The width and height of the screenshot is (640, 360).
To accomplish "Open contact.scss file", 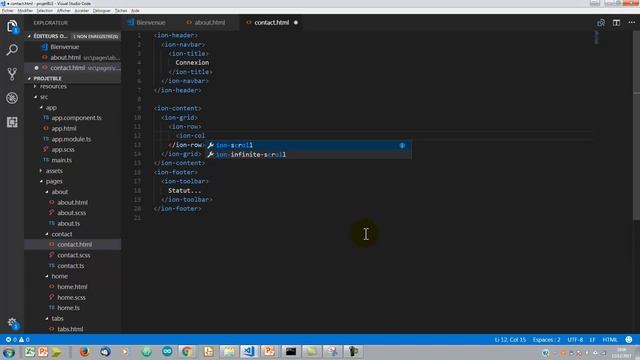I will tap(73, 255).
